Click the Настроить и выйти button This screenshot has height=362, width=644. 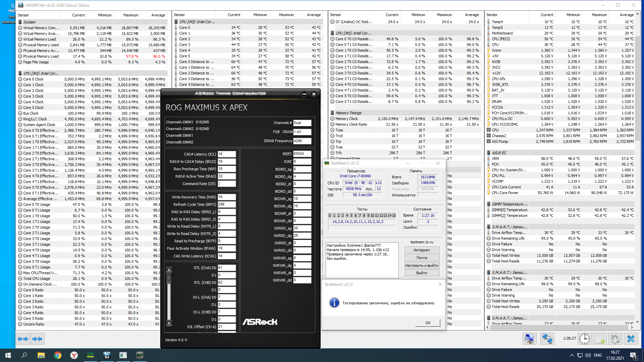[x=422, y=265]
